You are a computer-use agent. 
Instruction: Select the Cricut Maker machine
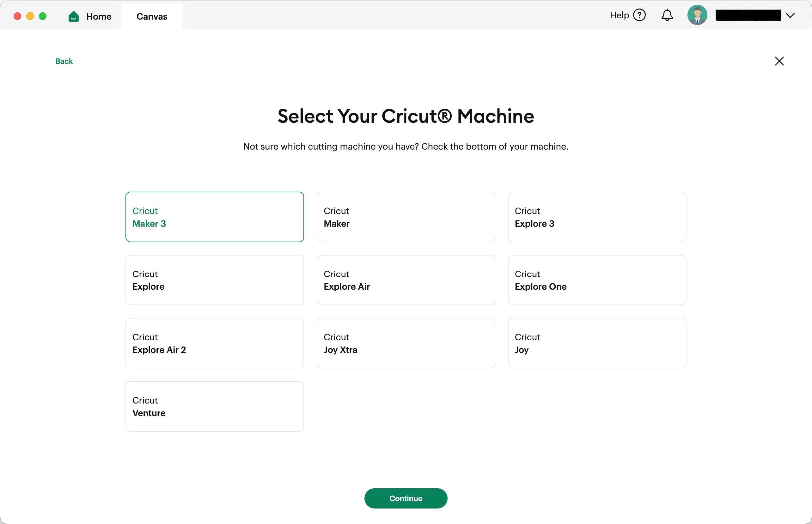406,217
